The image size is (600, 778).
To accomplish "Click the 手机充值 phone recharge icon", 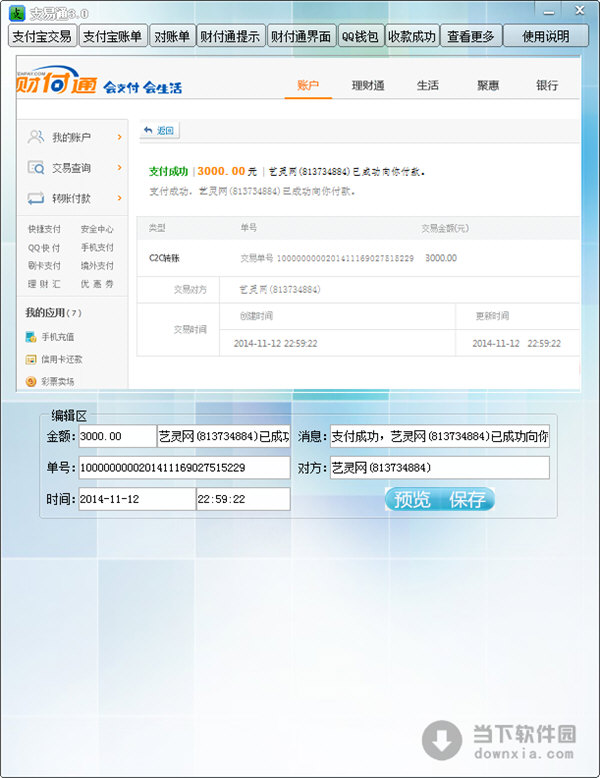I will (x=32, y=337).
